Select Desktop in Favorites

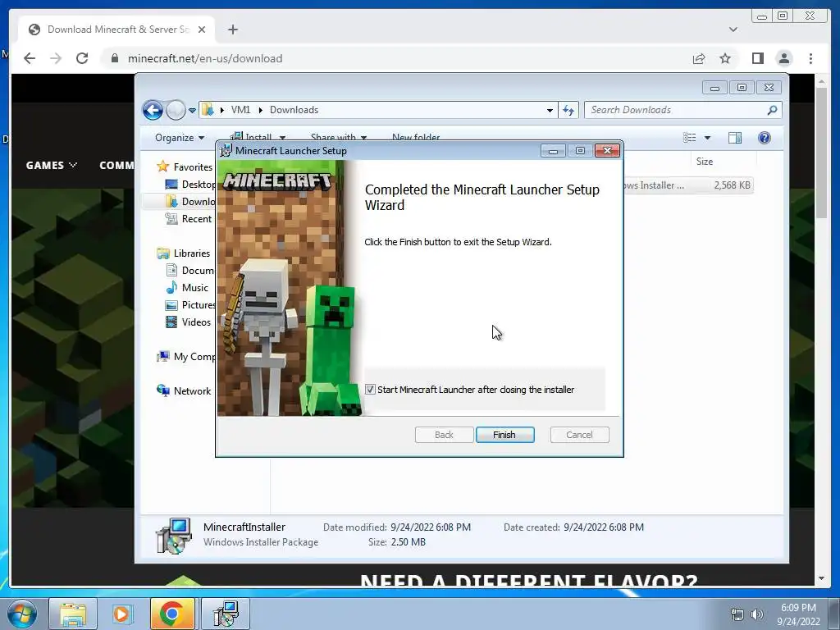[x=190, y=185]
